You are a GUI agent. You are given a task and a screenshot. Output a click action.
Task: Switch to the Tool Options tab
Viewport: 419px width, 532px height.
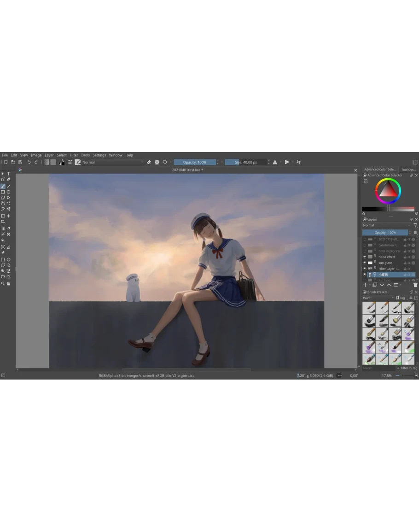pos(408,170)
